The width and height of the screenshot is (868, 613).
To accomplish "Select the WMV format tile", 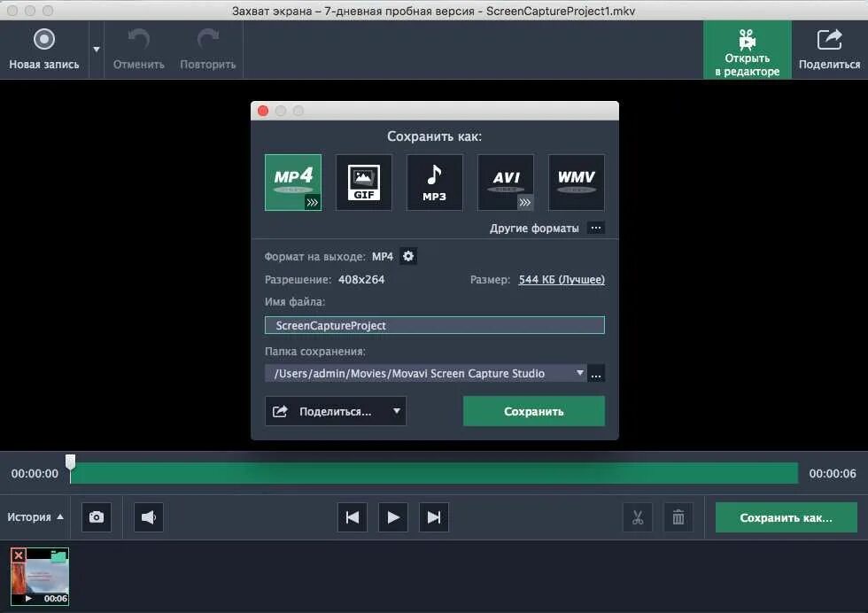I will coord(577,182).
